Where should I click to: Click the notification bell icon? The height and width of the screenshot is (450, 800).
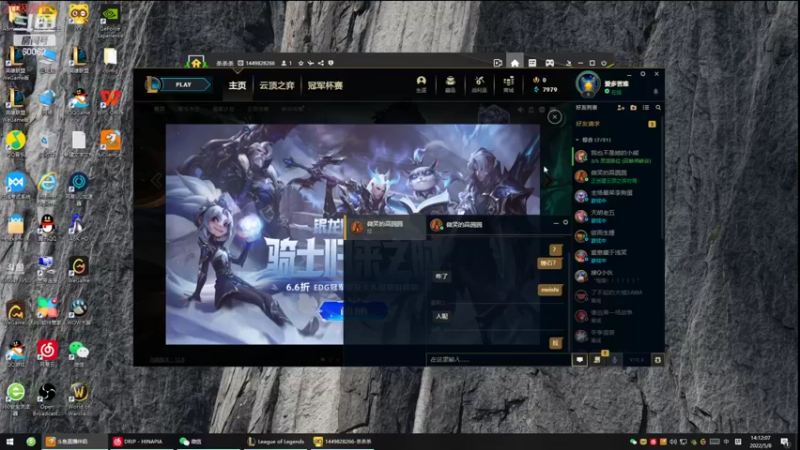656,91
